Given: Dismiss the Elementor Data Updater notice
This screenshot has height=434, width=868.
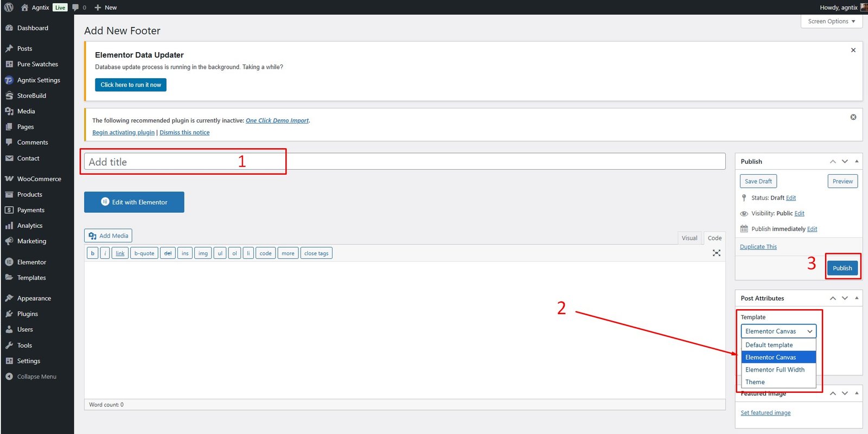Looking at the screenshot, I should click(x=853, y=50).
